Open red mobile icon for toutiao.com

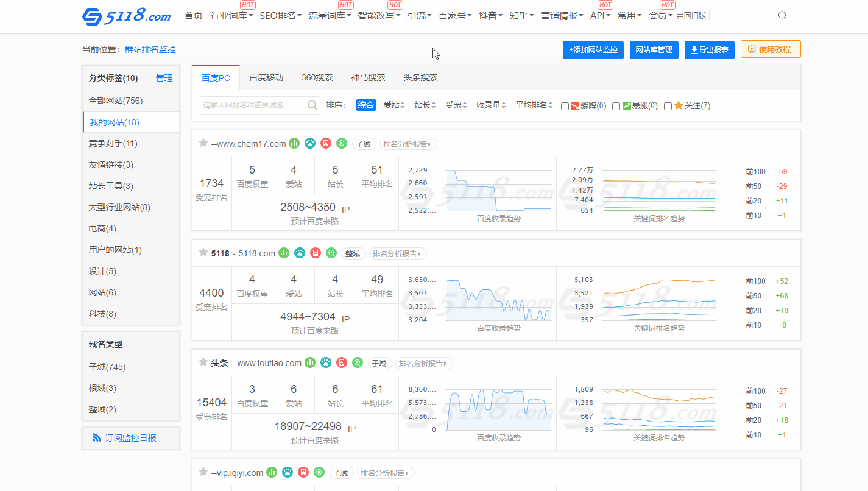[x=342, y=362]
